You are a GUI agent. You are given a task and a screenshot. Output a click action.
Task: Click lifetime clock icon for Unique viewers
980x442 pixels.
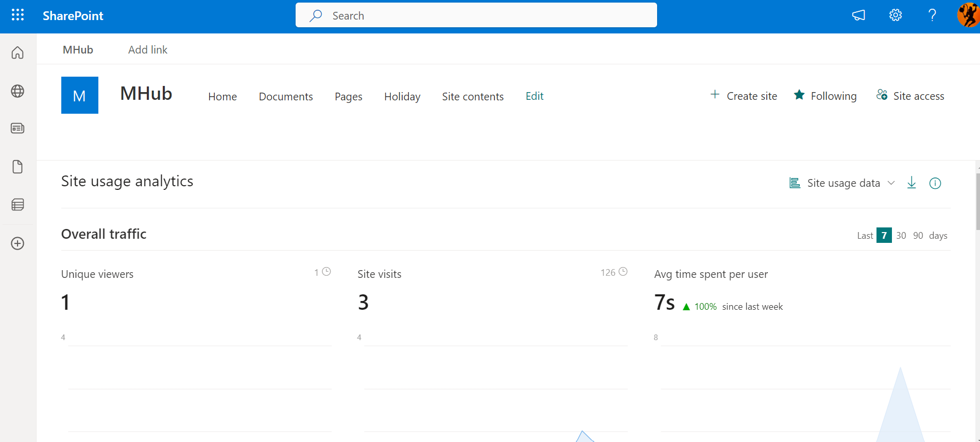pos(326,272)
